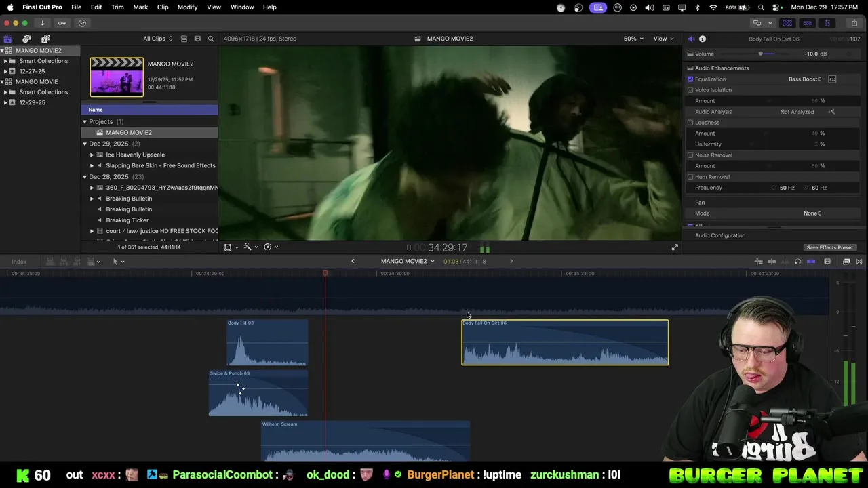Open the browser search magnifier
The image size is (868, 488).
[211, 39]
